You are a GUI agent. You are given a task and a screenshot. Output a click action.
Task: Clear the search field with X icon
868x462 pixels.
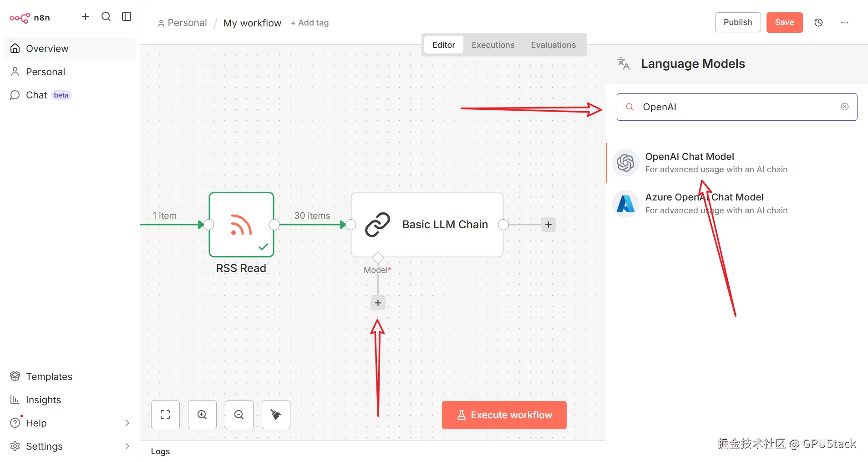[x=845, y=107]
